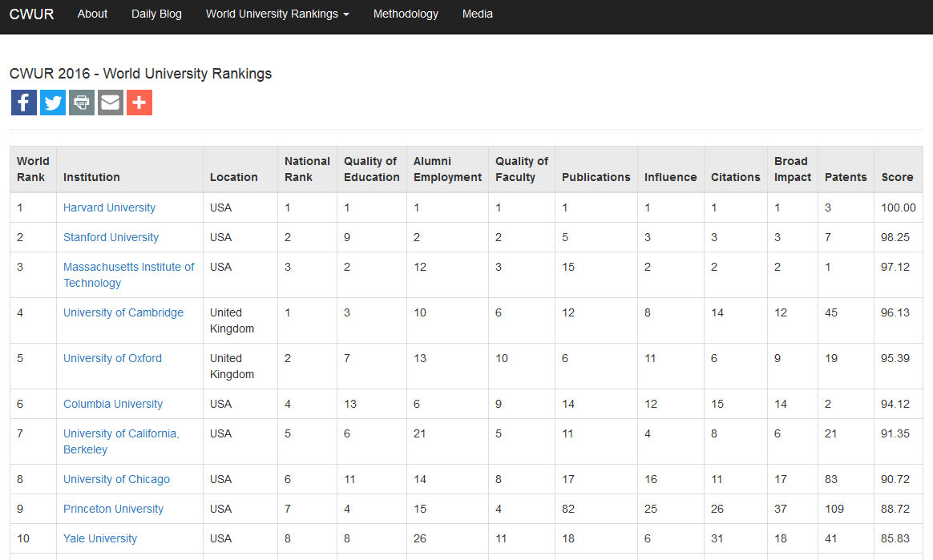Image resolution: width=933 pixels, height=560 pixels.
Task: Click the page title CWUR 2016 heading
Action: click(140, 74)
